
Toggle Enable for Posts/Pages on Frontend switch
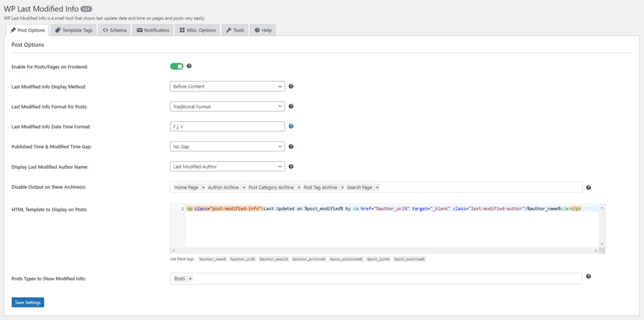pyautogui.click(x=177, y=66)
